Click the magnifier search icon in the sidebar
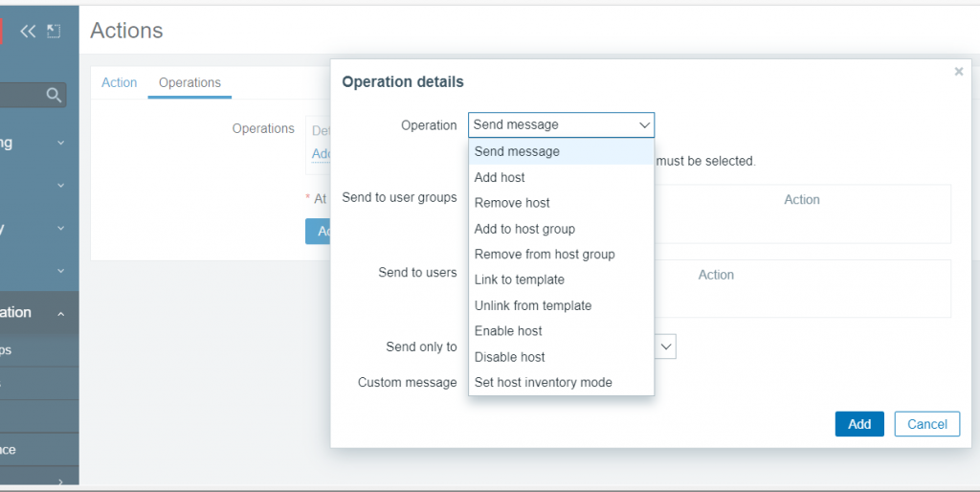Screen dimensions: 980x492 click(54, 94)
